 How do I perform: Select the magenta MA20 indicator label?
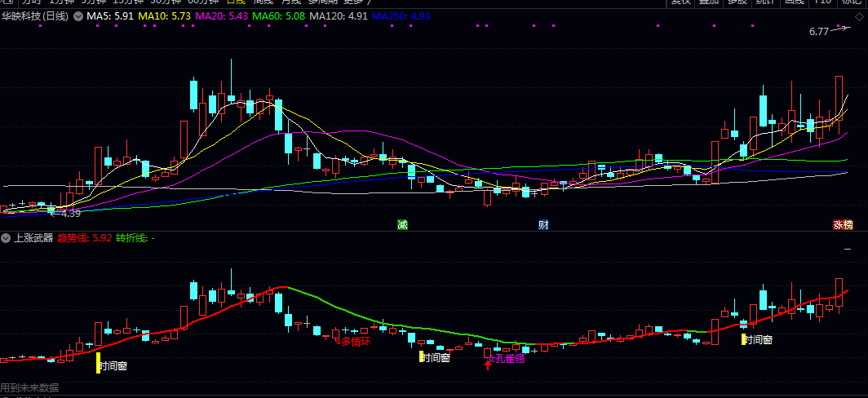[x=221, y=15]
